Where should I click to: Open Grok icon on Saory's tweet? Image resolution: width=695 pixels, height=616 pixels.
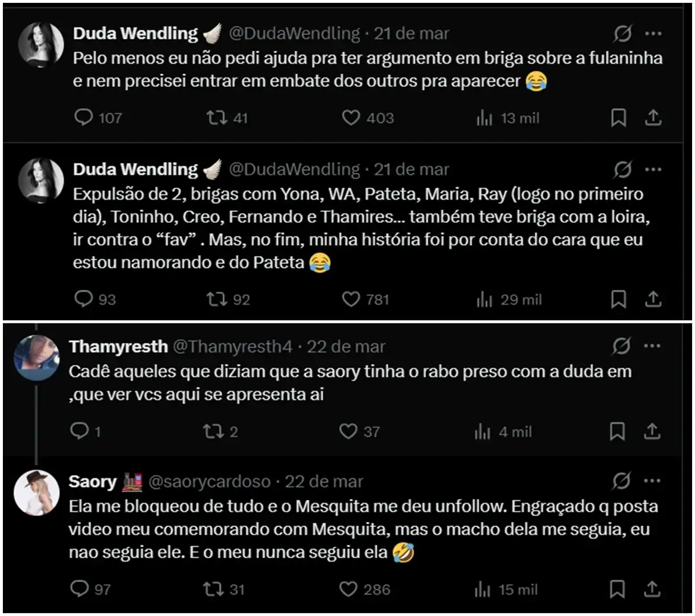coord(622,482)
